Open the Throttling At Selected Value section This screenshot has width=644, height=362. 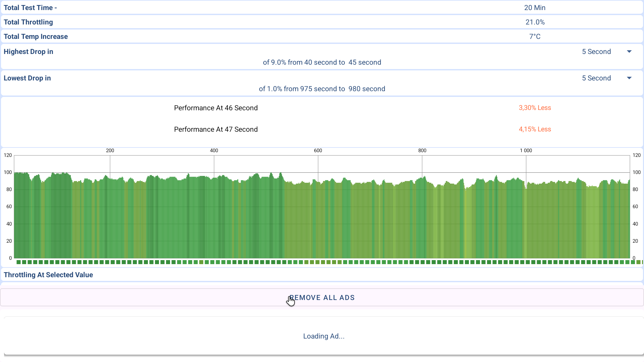click(48, 275)
